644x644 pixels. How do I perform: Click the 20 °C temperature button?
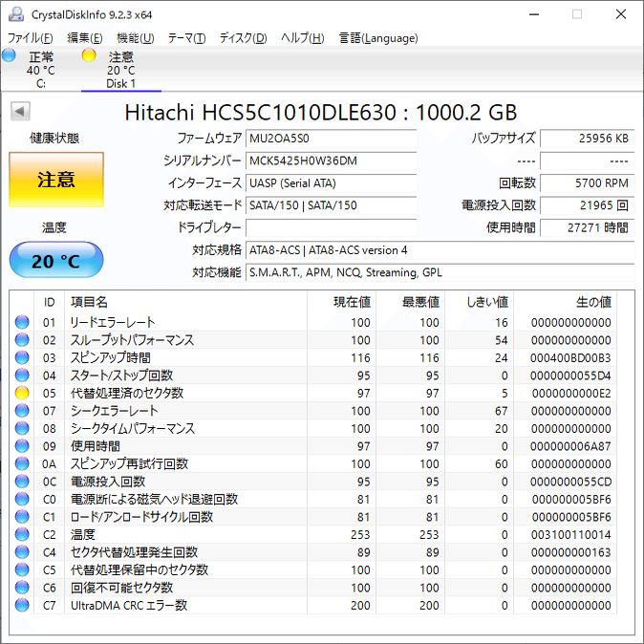tap(56, 261)
